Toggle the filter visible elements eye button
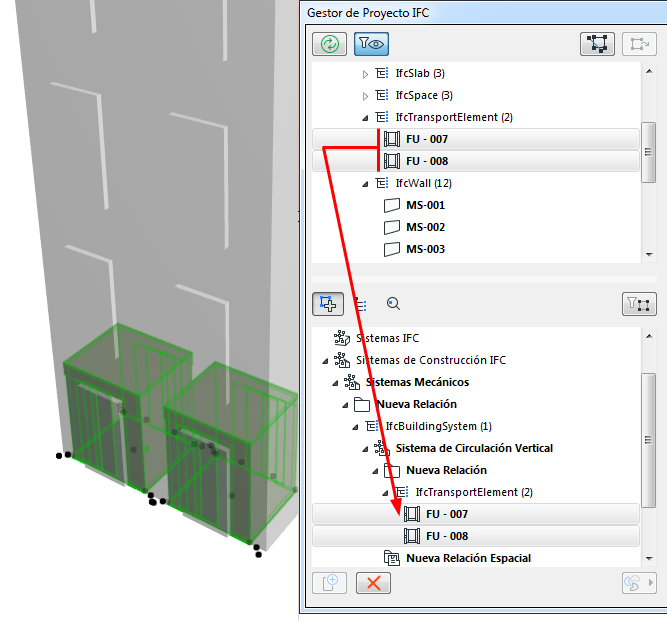 pos(371,44)
